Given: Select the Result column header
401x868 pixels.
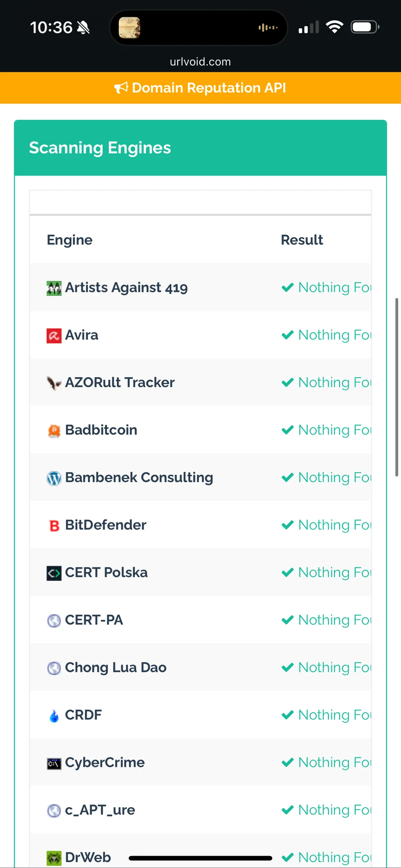Looking at the screenshot, I should pyautogui.click(x=302, y=240).
